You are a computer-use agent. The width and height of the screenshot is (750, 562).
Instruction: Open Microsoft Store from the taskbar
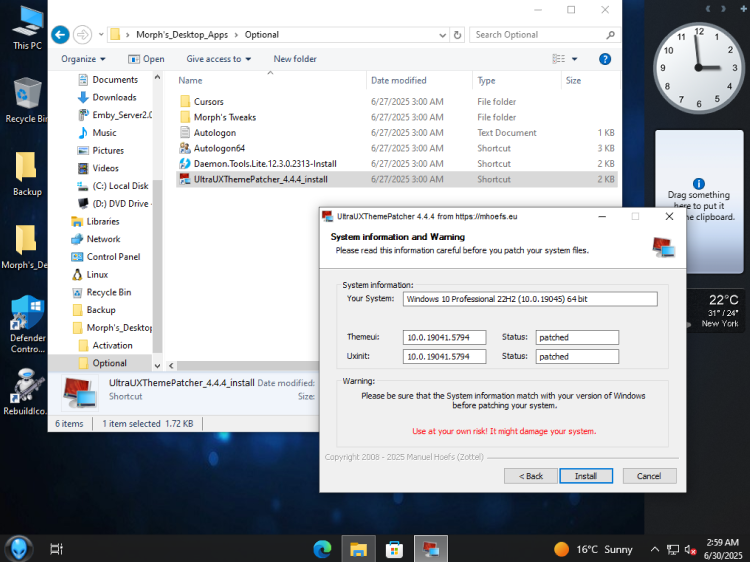(x=394, y=549)
